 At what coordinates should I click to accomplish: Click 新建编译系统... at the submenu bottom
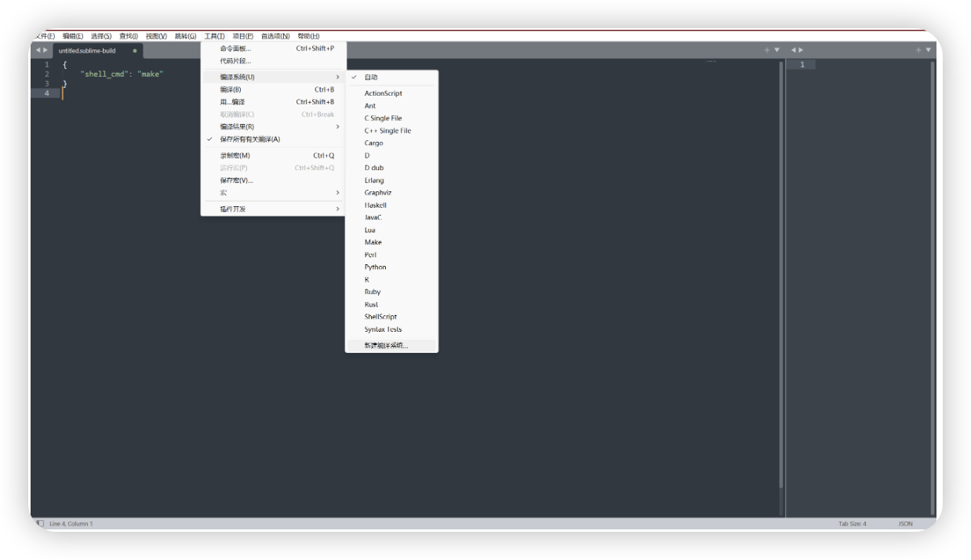(x=386, y=345)
